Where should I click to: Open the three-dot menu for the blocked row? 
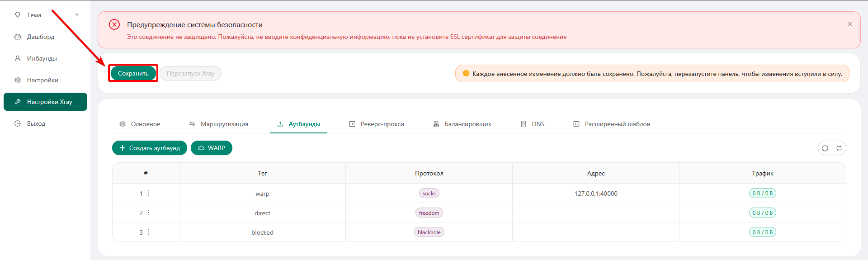(148, 232)
